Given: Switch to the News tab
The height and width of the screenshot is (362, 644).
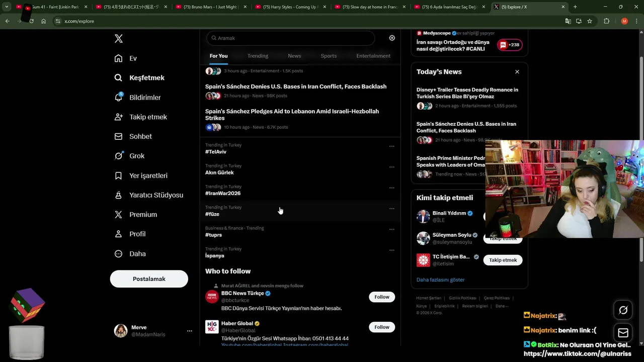Looking at the screenshot, I should point(294,56).
